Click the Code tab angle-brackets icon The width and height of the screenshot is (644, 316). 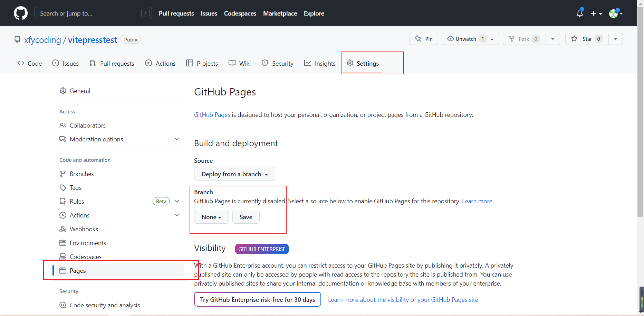tap(21, 63)
